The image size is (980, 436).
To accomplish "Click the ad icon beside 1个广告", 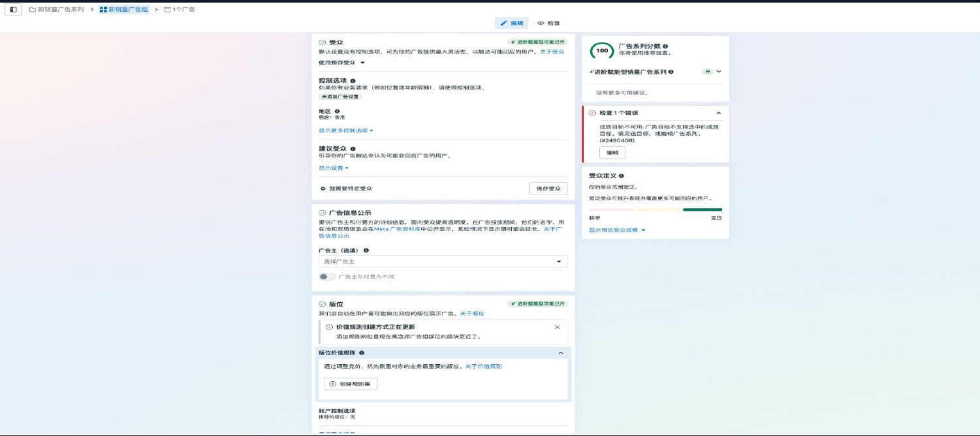I will point(167,10).
